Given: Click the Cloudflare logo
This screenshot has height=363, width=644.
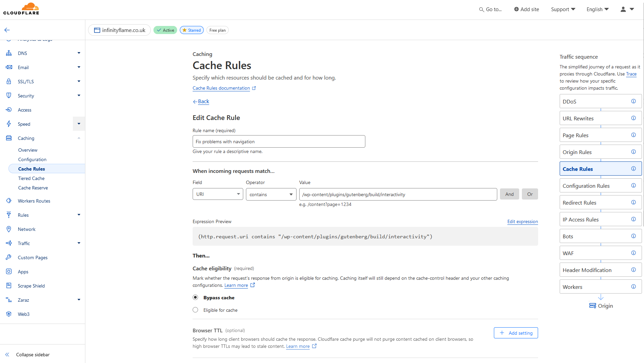Looking at the screenshot, I should coord(21,9).
